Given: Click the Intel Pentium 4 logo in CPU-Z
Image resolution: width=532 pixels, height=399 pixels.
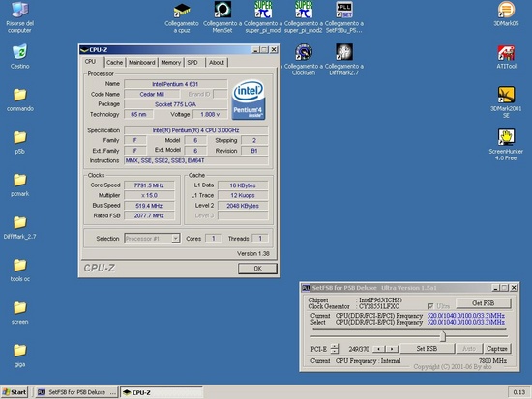Looking at the screenshot, I should (x=249, y=100).
